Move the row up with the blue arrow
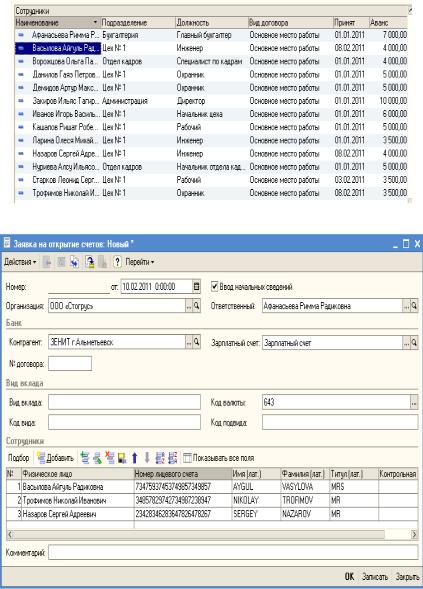This screenshot has width=423, height=589. pos(134,458)
